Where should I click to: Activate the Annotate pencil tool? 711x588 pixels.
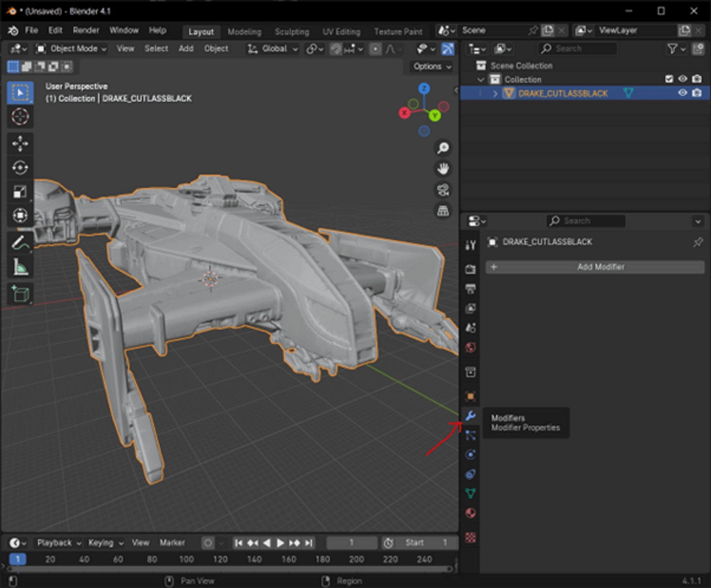click(20, 243)
